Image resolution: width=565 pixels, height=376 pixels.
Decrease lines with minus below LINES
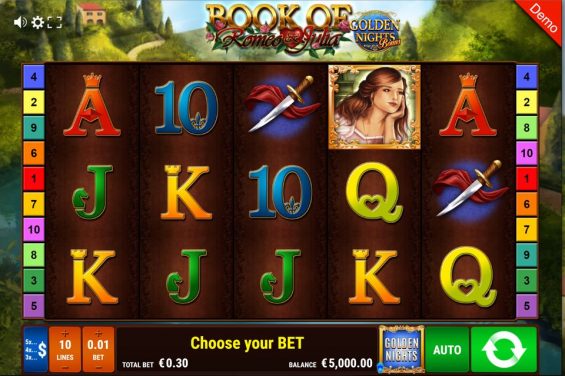pyautogui.click(x=65, y=367)
